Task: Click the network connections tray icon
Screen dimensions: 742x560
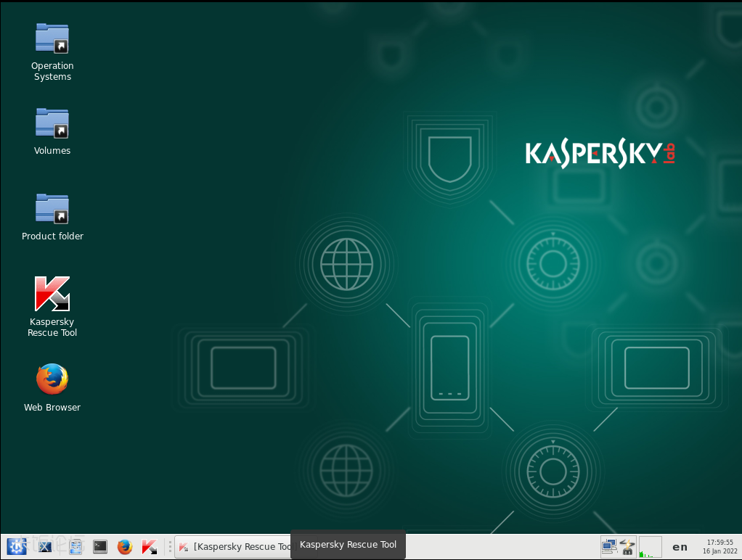Action: point(608,546)
